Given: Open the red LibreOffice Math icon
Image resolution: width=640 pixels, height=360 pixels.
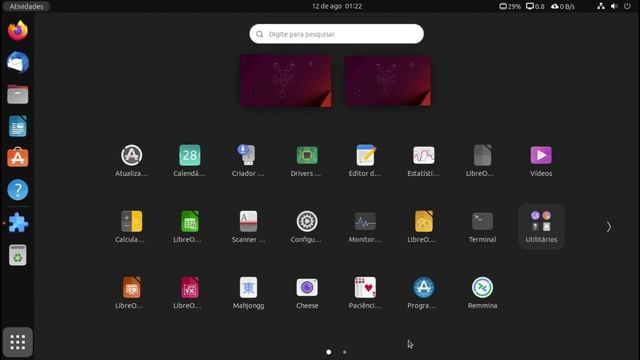Looking at the screenshot, I should point(189,293).
